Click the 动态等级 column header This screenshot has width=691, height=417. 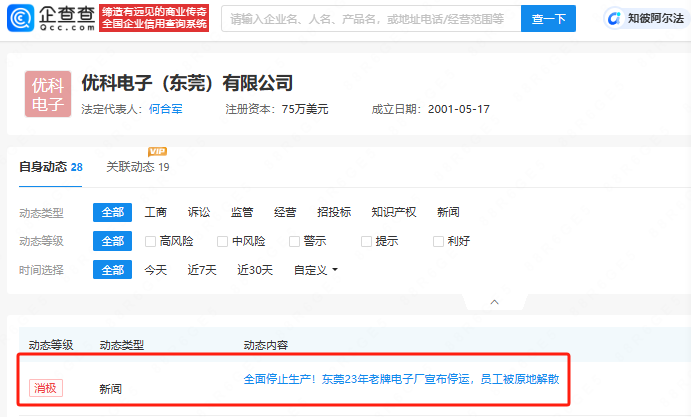(x=51, y=345)
